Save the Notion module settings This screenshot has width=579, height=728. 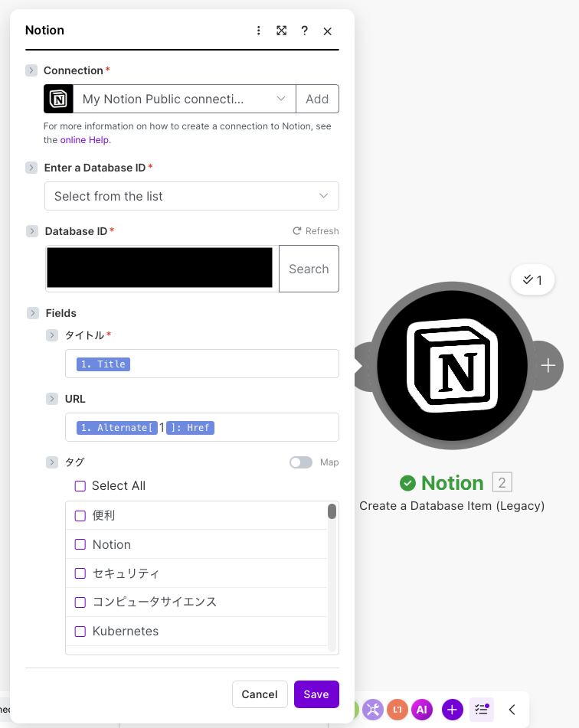[316, 694]
